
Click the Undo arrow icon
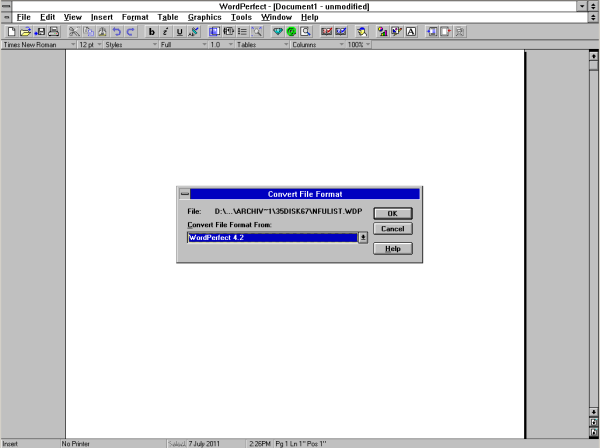click(x=117, y=32)
